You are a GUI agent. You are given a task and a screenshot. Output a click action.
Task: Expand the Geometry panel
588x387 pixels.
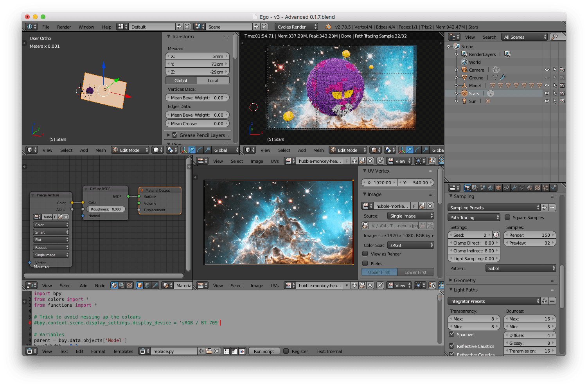click(464, 281)
